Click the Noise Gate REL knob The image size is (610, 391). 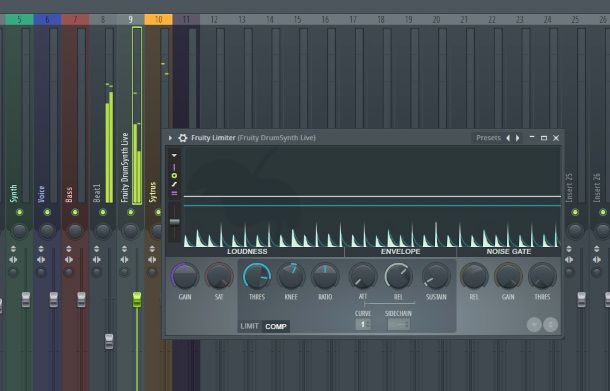point(474,276)
